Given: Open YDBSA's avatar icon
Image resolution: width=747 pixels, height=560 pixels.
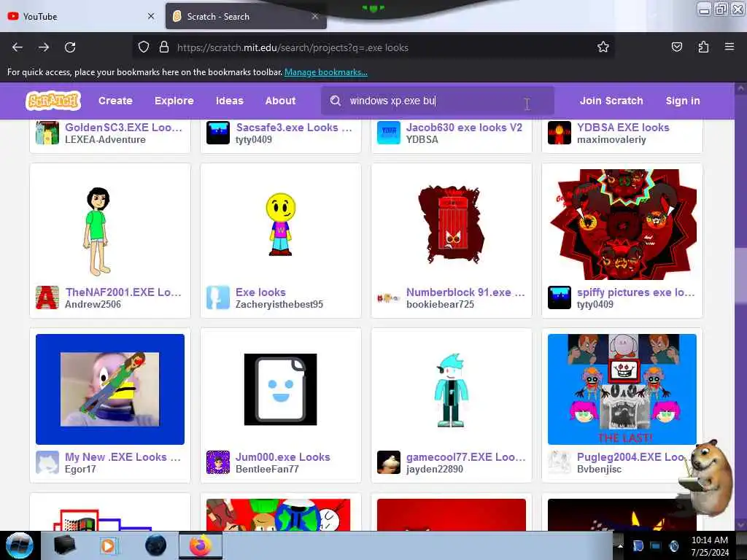Looking at the screenshot, I should (388, 133).
